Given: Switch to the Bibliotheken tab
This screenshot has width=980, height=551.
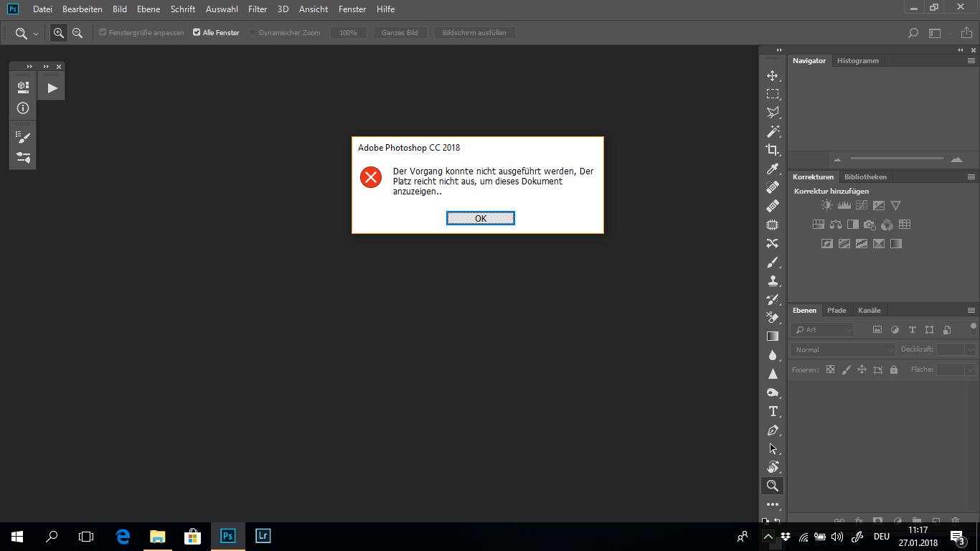Looking at the screenshot, I should 865,177.
